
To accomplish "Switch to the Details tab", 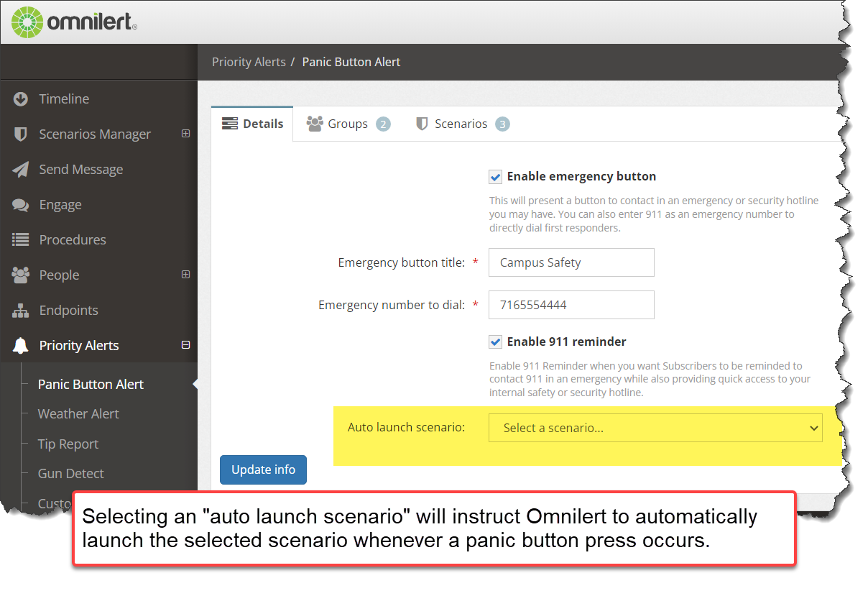I will tap(252, 124).
